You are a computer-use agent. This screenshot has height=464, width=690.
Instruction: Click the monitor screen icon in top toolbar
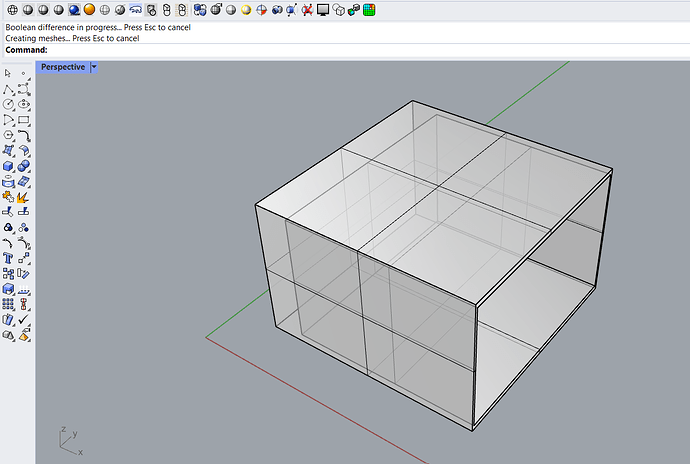point(323,10)
